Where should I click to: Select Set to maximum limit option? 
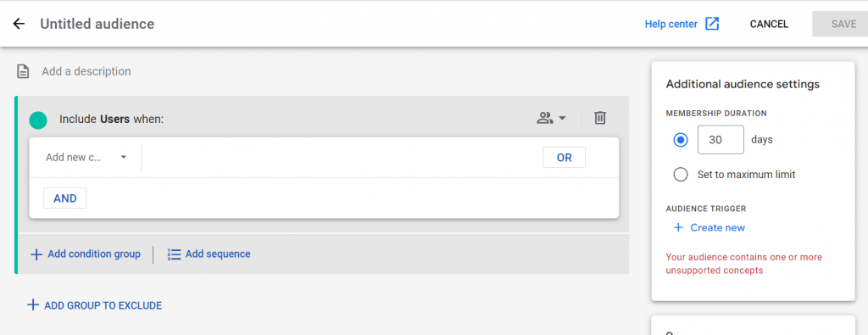[x=734, y=175]
